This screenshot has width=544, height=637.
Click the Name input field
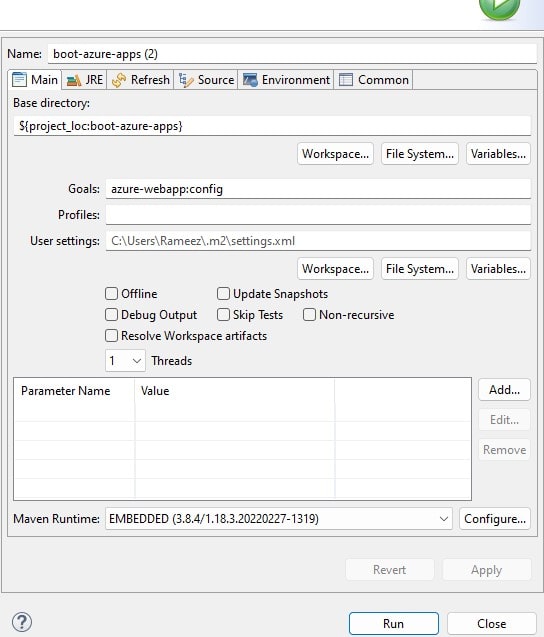click(292, 54)
